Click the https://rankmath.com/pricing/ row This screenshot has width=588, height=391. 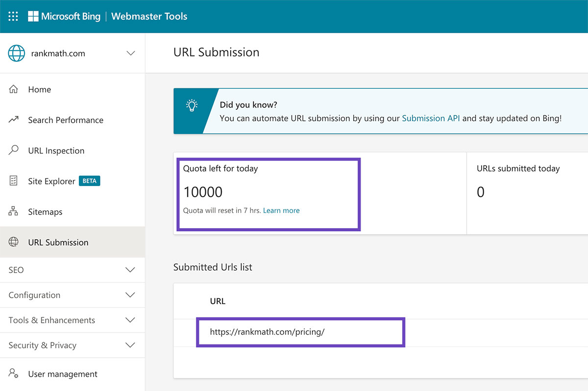381,332
